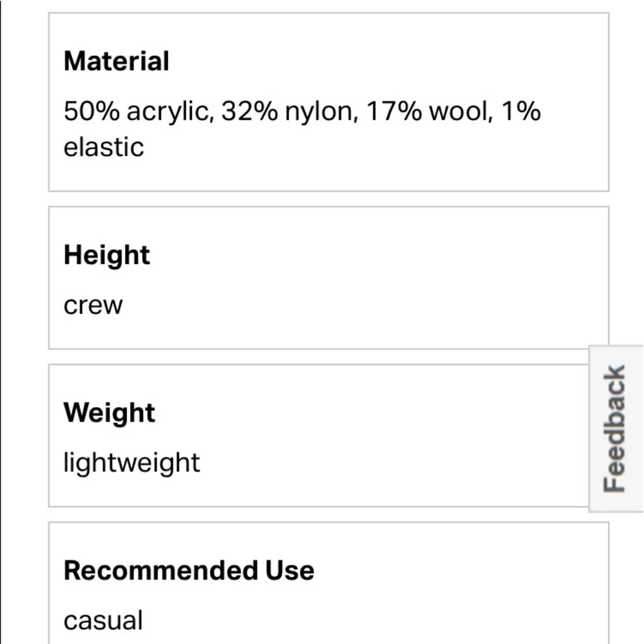
Task: Open the Feedback side tab
Action: (x=616, y=428)
